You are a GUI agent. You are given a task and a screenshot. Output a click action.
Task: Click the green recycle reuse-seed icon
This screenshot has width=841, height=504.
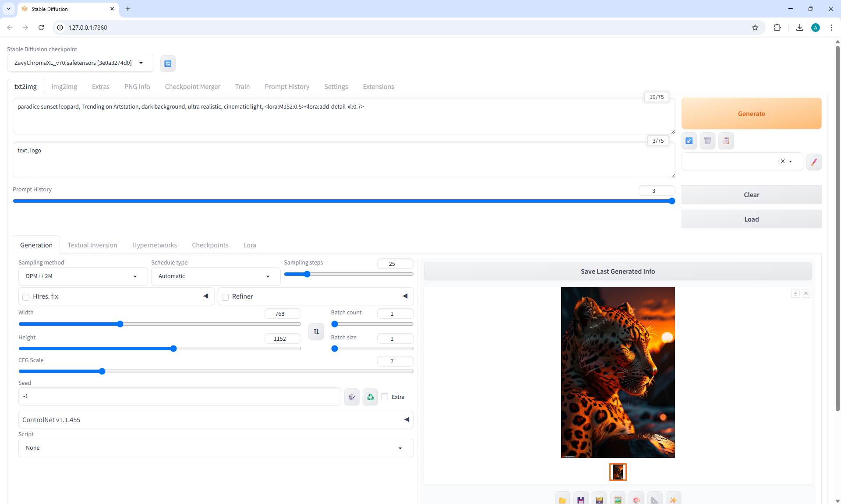pyautogui.click(x=370, y=397)
